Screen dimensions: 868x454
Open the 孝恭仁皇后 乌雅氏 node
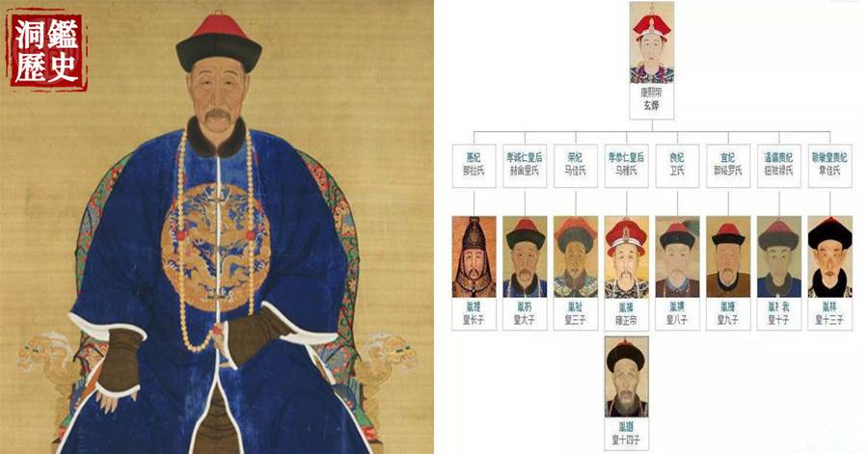click(x=627, y=165)
